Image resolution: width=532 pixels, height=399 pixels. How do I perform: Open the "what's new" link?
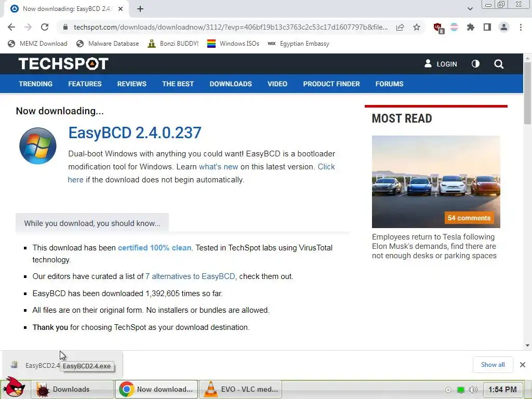pyautogui.click(x=219, y=167)
